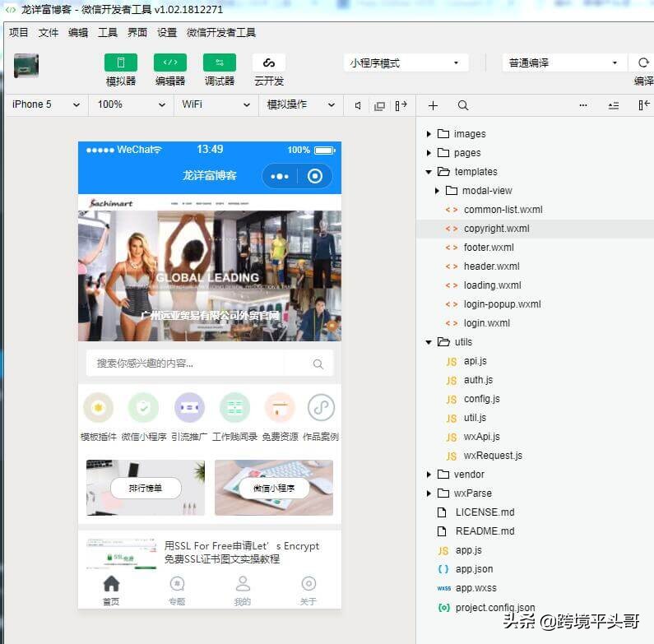The image size is (654, 644).
Task: Click the collapse all folders icon
Action: tap(614, 105)
